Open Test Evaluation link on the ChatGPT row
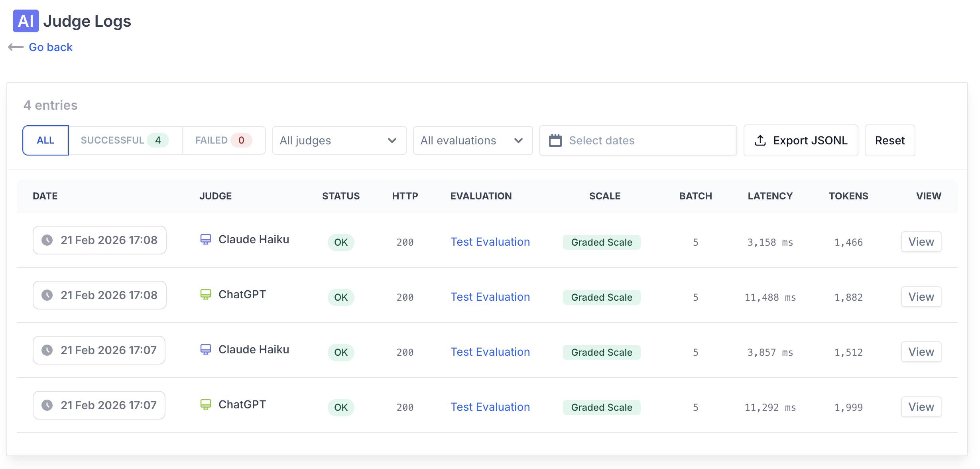Screen dimensions: 980x469 pyautogui.click(x=490, y=297)
